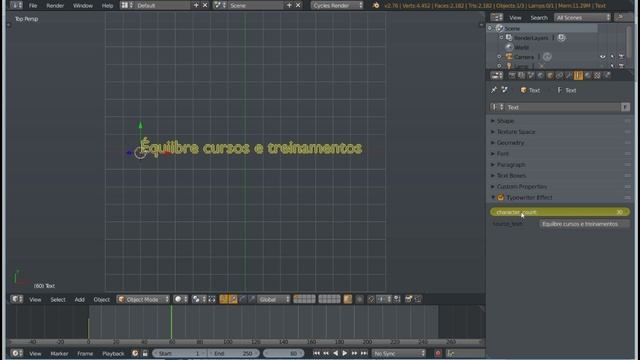Open the No Sync dropdown
Viewport: 640px width, 360px height.
(399, 353)
